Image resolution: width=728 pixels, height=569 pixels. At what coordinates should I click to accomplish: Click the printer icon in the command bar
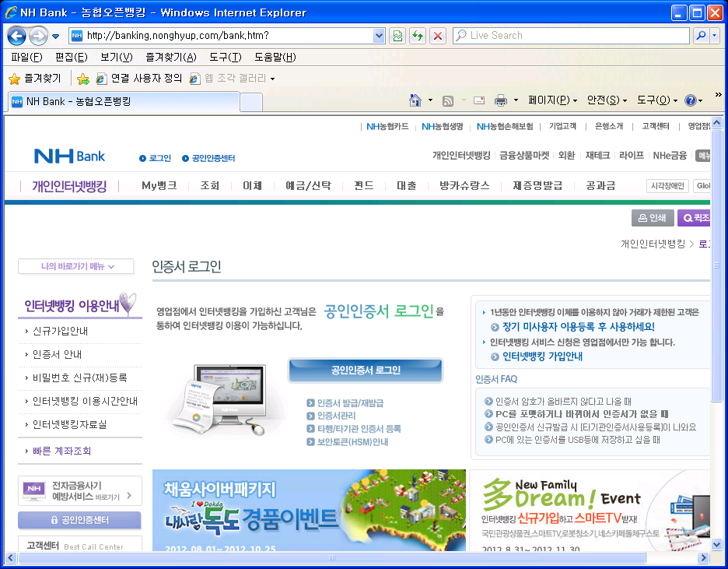click(x=501, y=100)
